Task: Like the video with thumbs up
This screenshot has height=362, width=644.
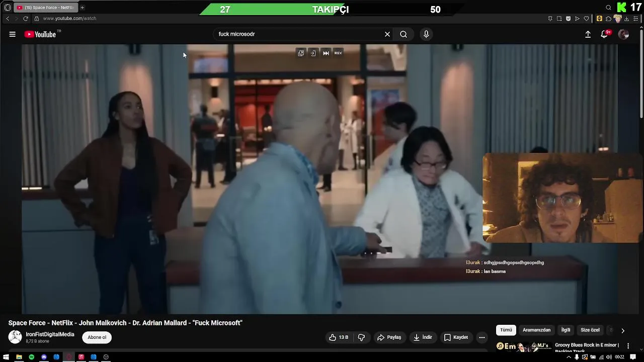Action: [339, 337]
